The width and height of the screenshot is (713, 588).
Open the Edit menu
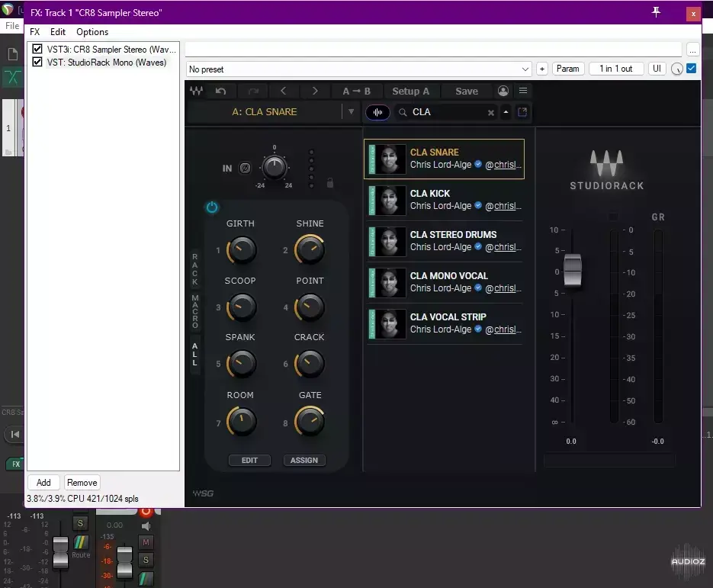pos(58,32)
